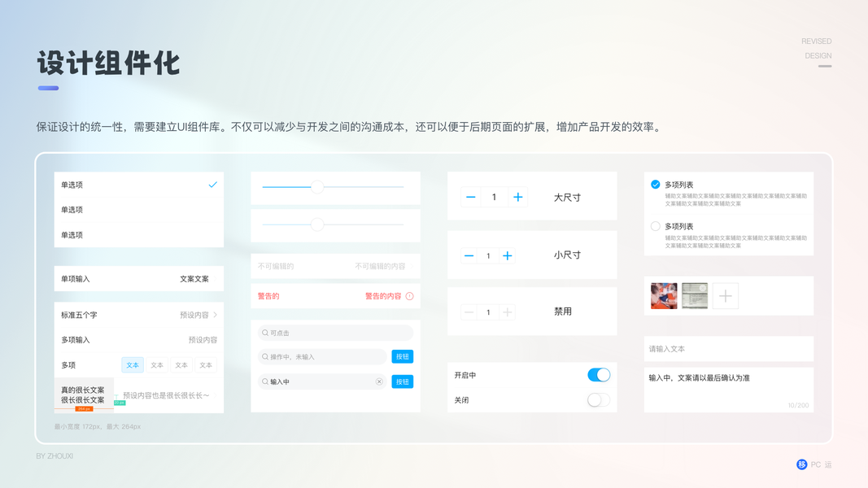Select the highlighted blue 文本 tag
Image resolution: width=868 pixels, height=488 pixels.
coord(133,365)
